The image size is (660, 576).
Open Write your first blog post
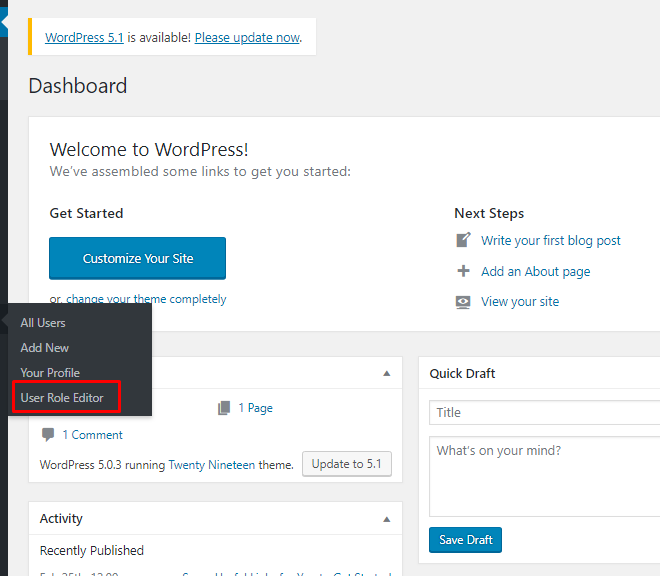(551, 240)
